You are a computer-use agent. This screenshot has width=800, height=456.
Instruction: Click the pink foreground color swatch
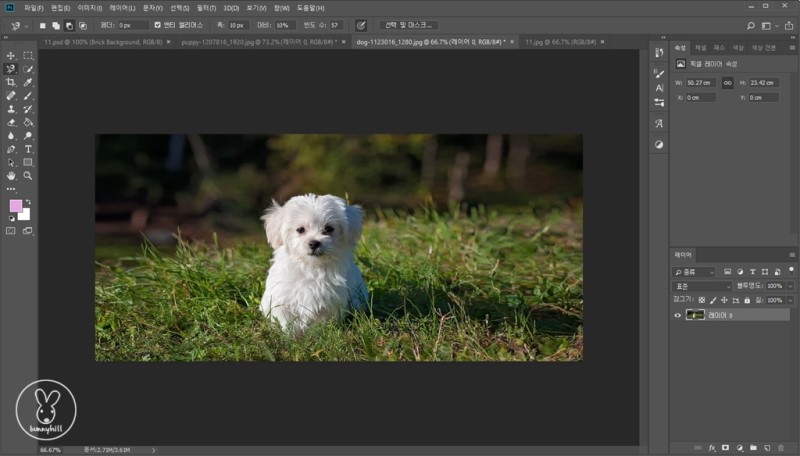click(x=16, y=206)
